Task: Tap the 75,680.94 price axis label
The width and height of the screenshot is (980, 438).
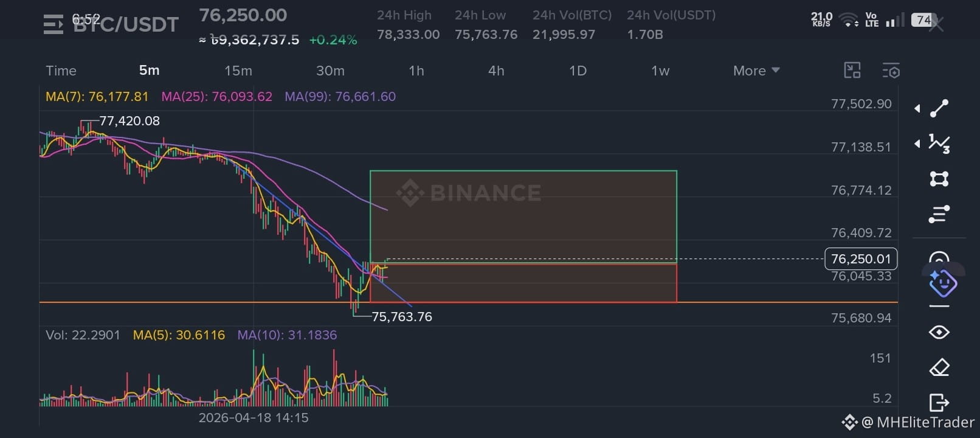Action: click(861, 318)
